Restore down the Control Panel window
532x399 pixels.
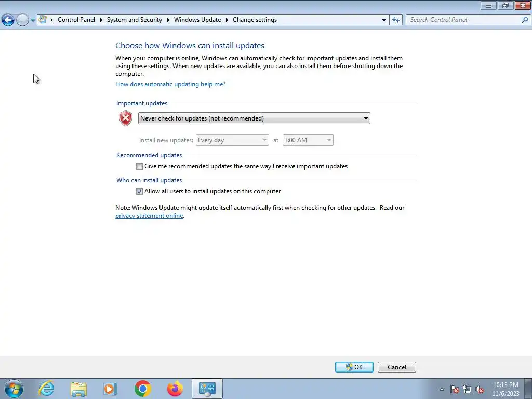point(506,6)
